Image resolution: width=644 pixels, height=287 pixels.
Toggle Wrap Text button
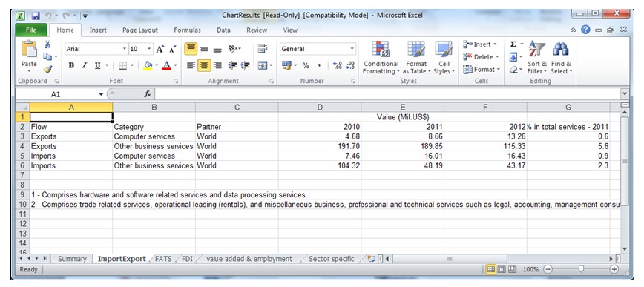263,49
